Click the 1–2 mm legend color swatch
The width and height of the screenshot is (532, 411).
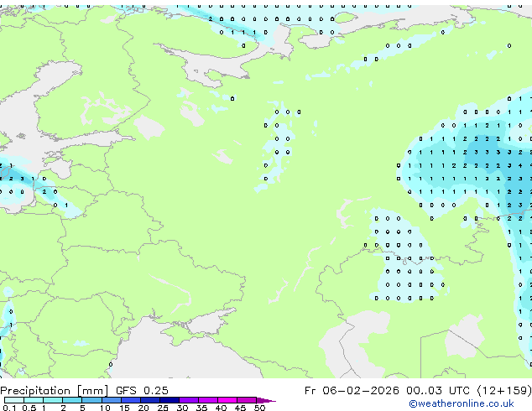(x=53, y=400)
